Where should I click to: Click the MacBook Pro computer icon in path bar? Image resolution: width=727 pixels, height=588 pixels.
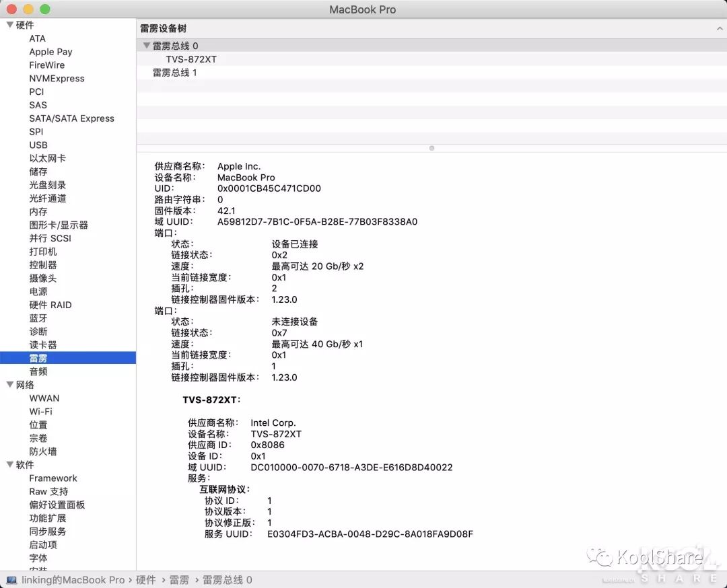pyautogui.click(x=11, y=580)
